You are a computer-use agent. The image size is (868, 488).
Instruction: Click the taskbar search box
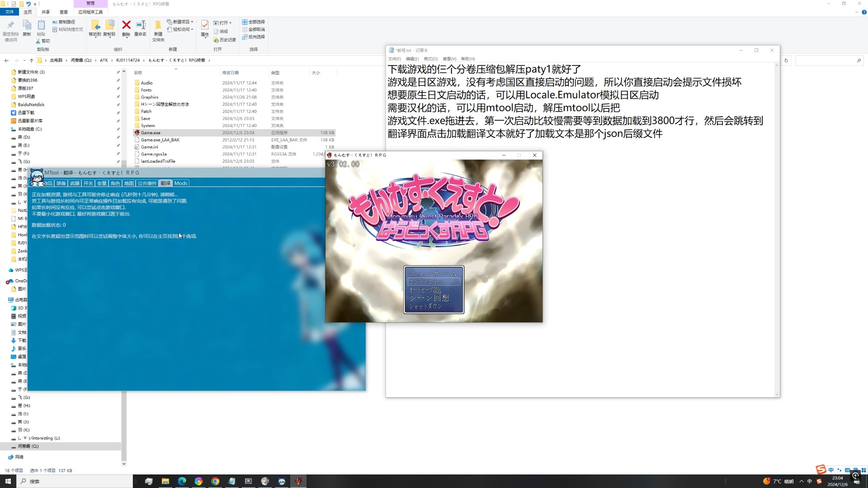pos(75,481)
